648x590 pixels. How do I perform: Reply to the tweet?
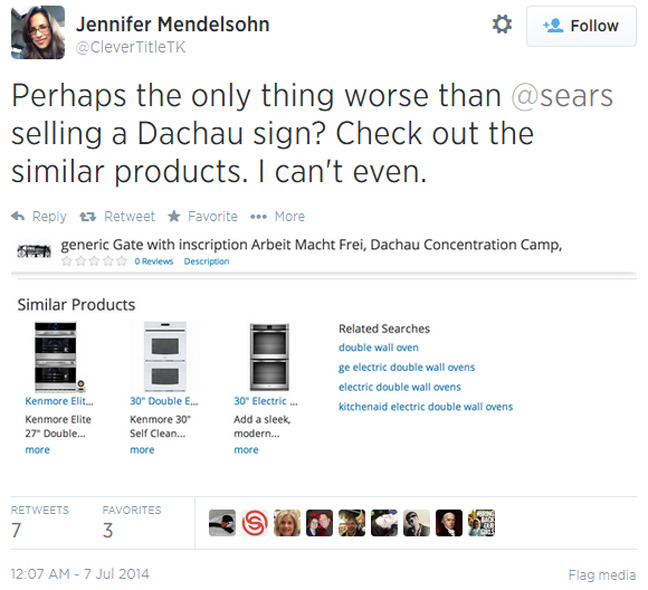point(39,216)
